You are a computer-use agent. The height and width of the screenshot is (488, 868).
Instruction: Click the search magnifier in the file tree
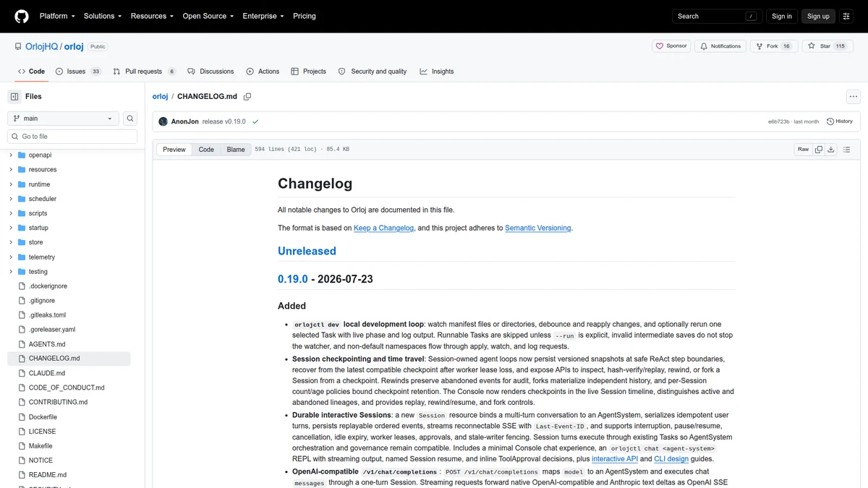pos(130,119)
